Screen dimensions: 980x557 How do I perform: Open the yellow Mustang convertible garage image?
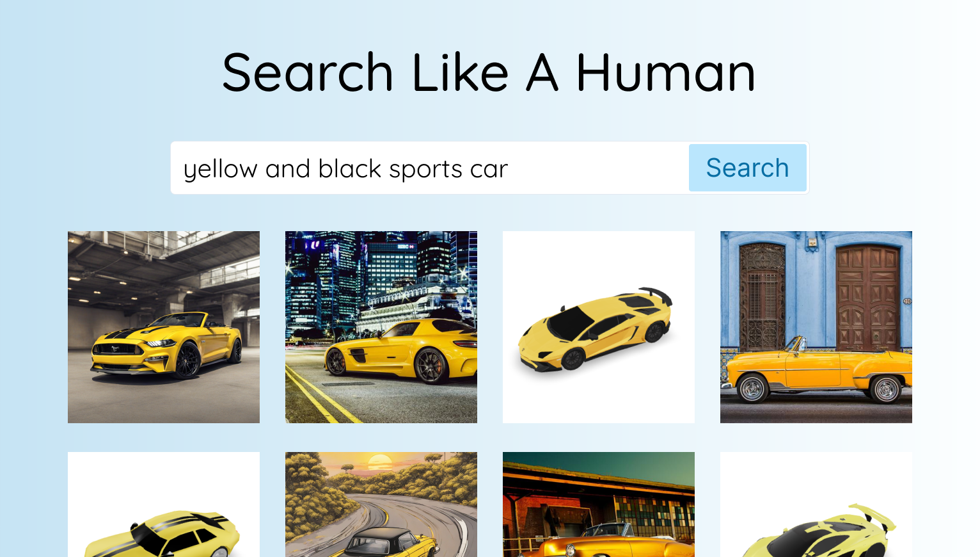(x=164, y=327)
